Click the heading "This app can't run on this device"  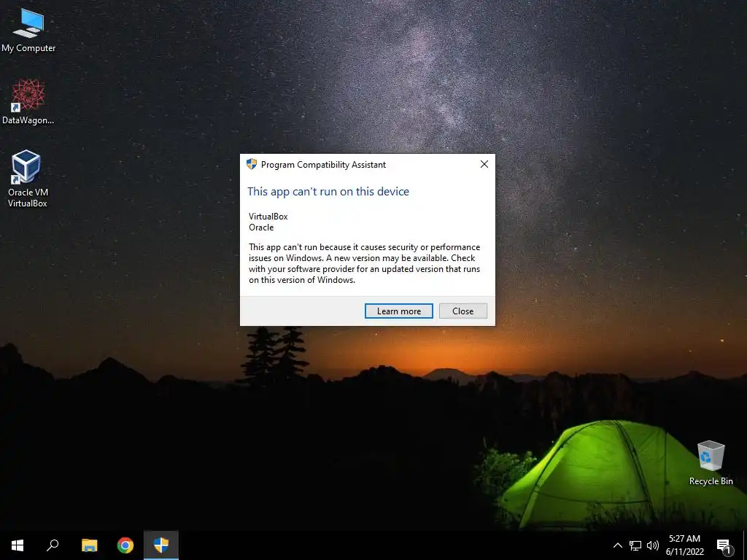(x=328, y=192)
